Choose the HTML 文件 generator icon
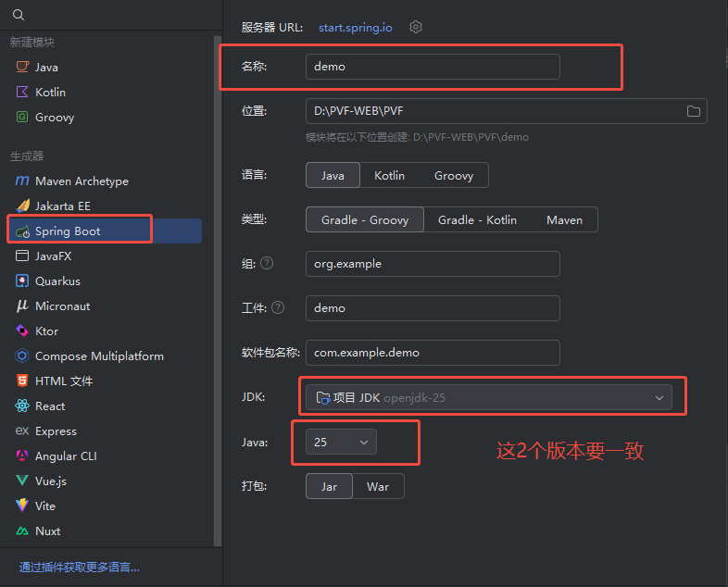This screenshot has width=728, height=587. [x=22, y=381]
